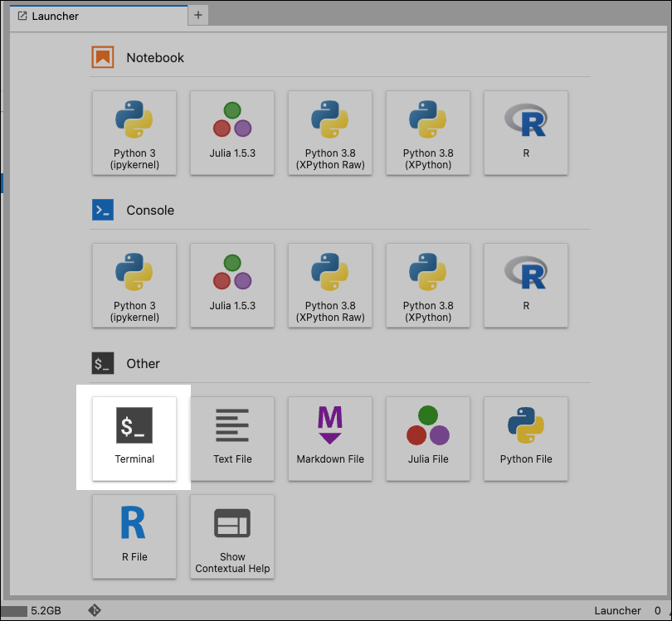Launch a Julia 1.5.3 console
The height and width of the screenshot is (621, 672).
tap(231, 285)
